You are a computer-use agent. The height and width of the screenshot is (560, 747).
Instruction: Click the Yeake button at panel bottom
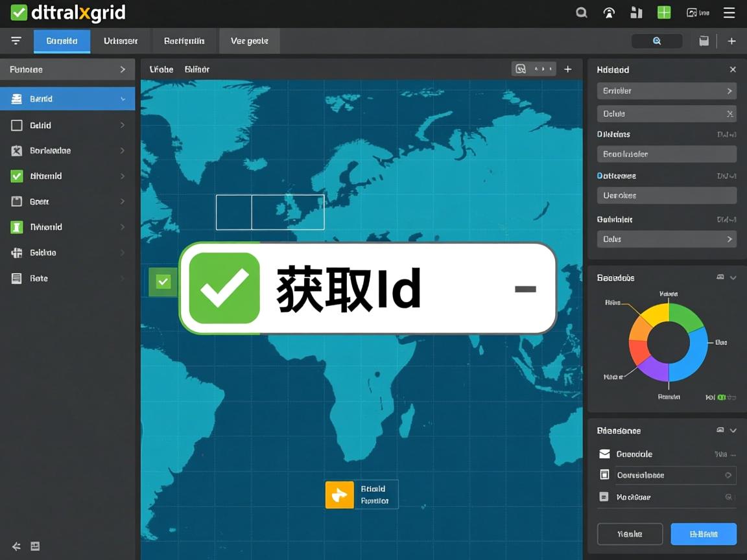(x=629, y=533)
